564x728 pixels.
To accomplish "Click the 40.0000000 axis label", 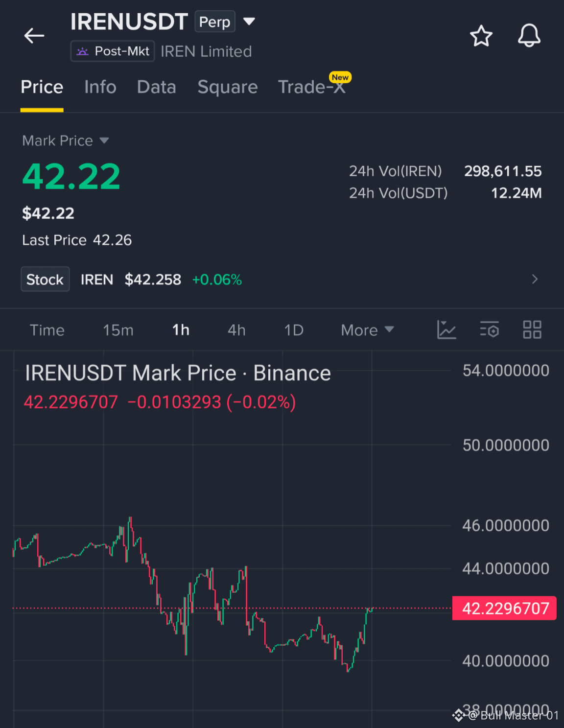I will (506, 661).
